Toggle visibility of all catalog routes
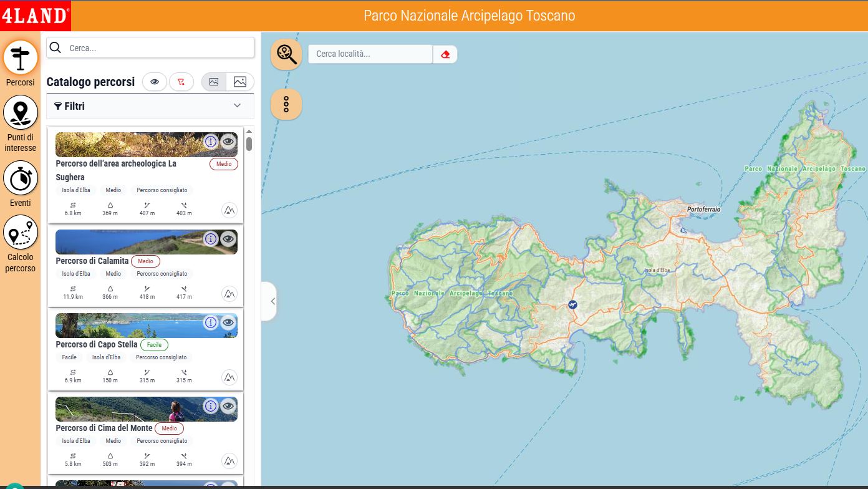The width and height of the screenshot is (868, 489). (155, 82)
